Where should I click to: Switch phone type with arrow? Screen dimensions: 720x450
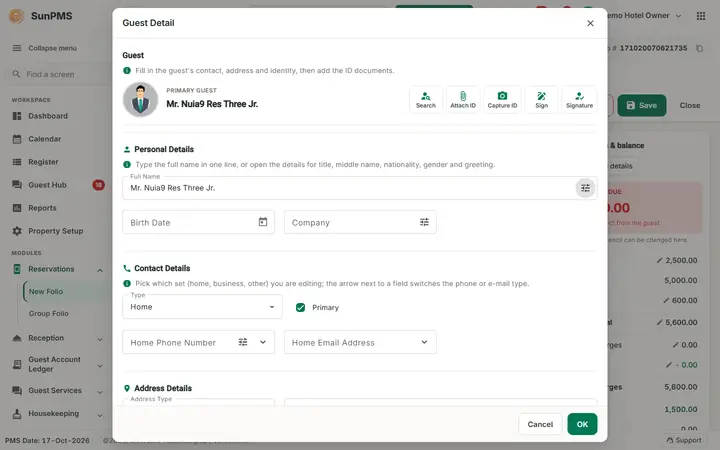(x=263, y=342)
